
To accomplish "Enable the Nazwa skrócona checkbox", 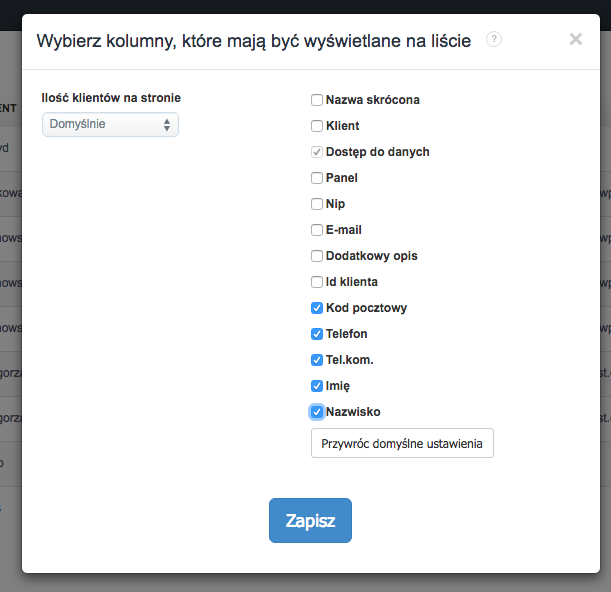I will [x=317, y=100].
